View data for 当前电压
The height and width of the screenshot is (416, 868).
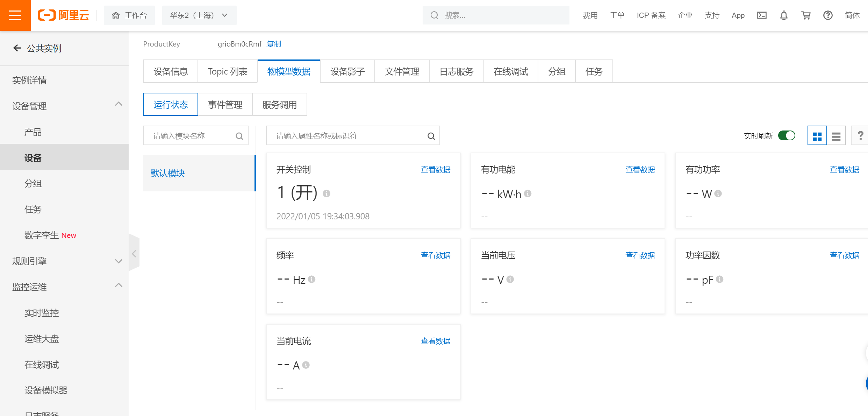(x=640, y=255)
